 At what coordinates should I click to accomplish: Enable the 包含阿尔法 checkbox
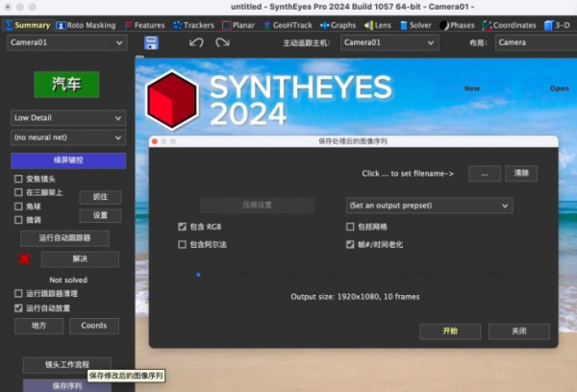pyautogui.click(x=182, y=245)
